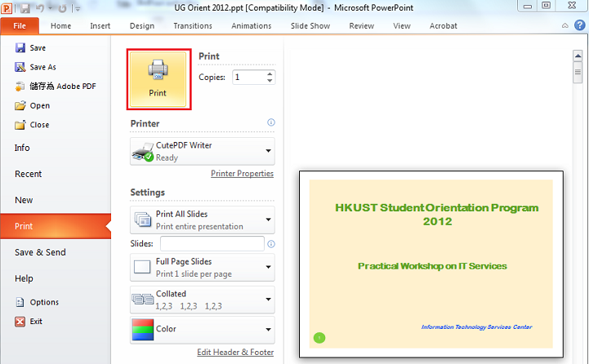Screen dimensions: 589x364
Task: Click Save icon in Backstage menu
Action: pyautogui.click(x=21, y=48)
